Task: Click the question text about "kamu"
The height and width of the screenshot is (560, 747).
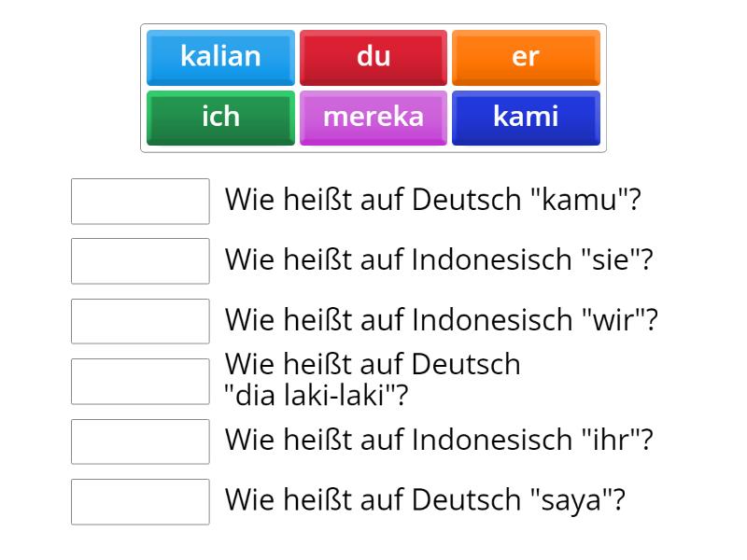Action: [x=432, y=200]
